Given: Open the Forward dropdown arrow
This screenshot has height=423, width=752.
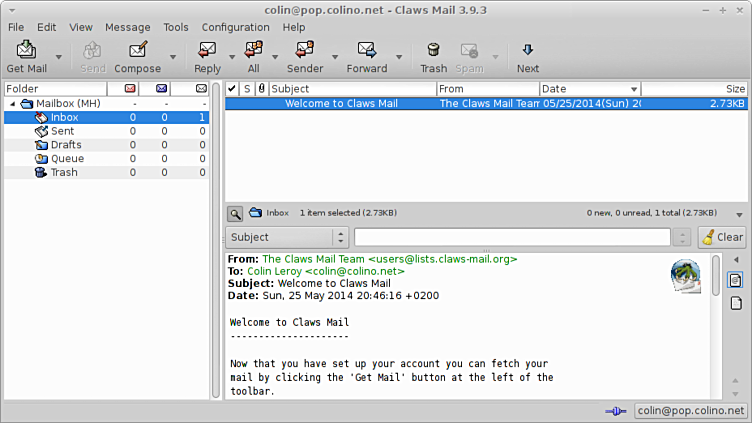Looking at the screenshot, I should (x=399, y=57).
